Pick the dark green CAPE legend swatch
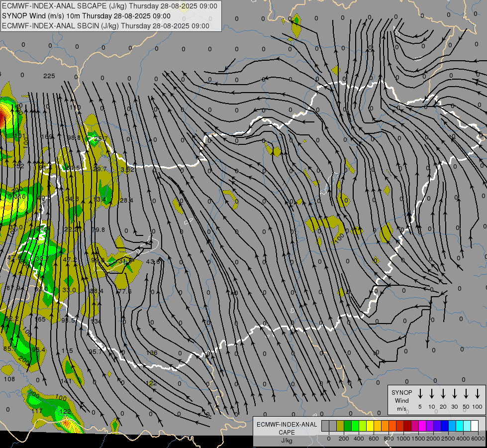 (x=348, y=426)
